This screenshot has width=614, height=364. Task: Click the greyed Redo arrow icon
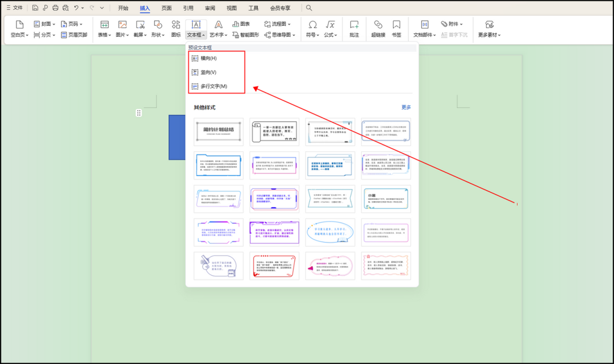(92, 8)
